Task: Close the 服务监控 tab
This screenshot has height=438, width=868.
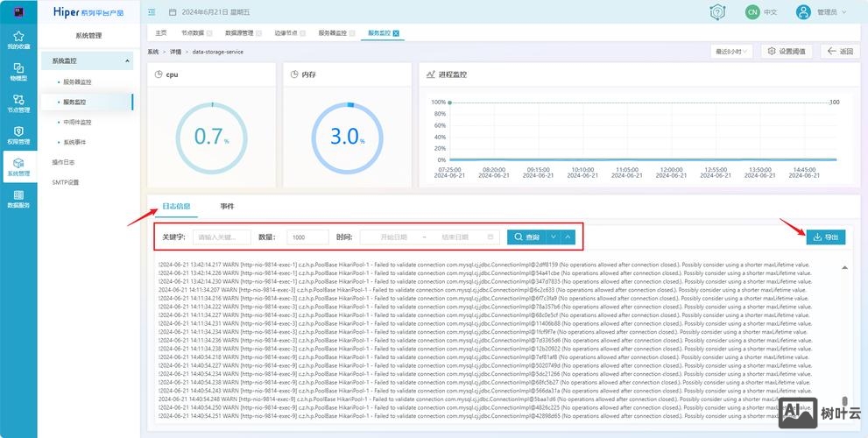Action: (396, 33)
